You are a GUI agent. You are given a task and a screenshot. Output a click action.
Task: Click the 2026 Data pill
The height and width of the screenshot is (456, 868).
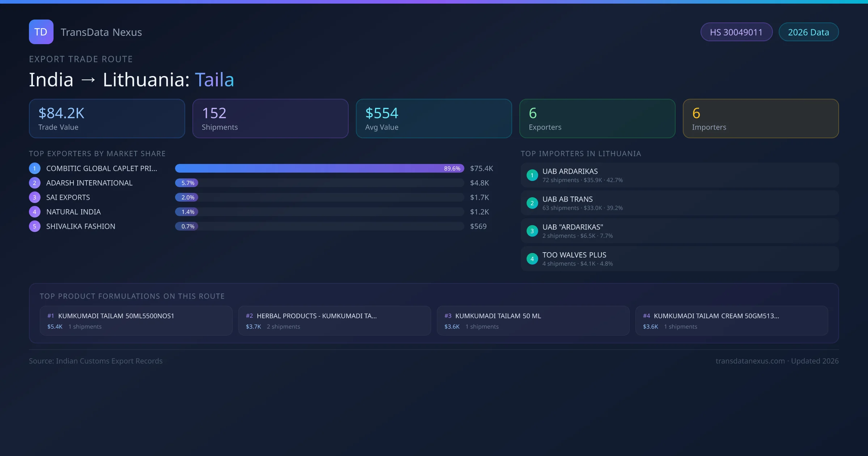tap(808, 32)
